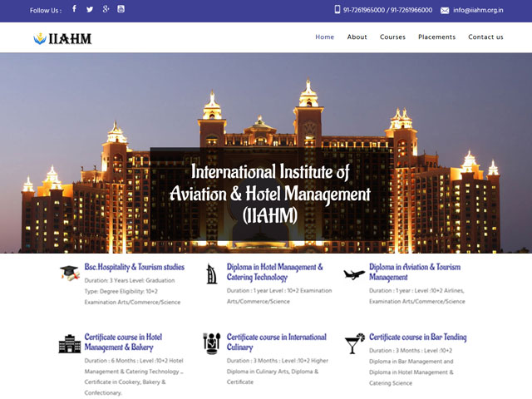This screenshot has height=399, width=532.
Task: Click the info@iiahm.org.in email address
Action: click(x=478, y=10)
